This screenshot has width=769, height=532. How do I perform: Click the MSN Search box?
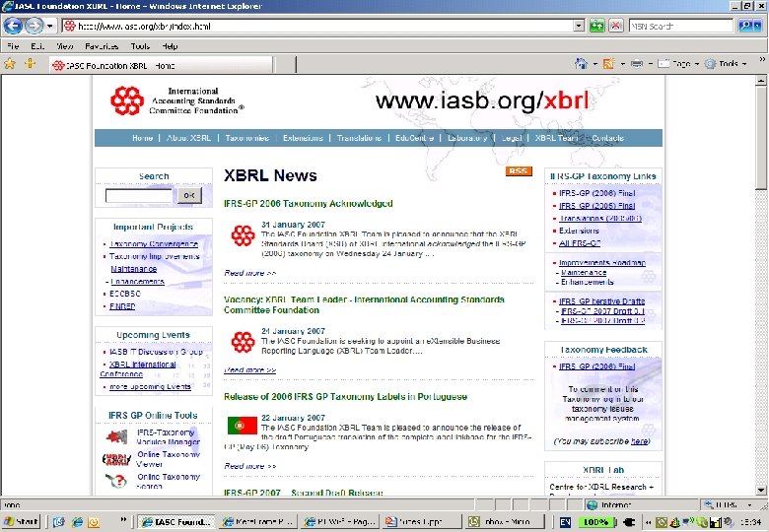(x=680, y=26)
